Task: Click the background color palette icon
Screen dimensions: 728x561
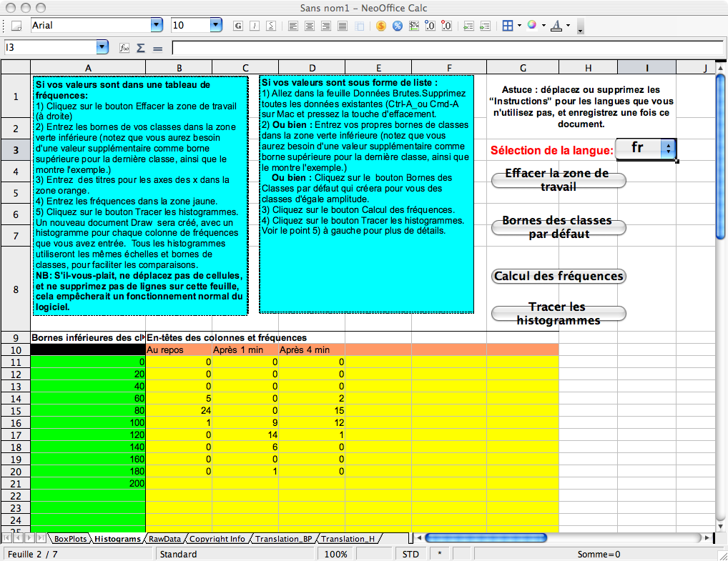Action: [x=531, y=26]
